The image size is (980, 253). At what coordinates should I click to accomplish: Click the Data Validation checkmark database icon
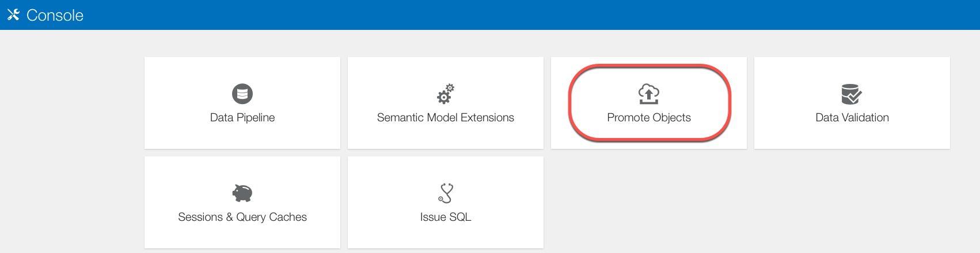tap(852, 94)
